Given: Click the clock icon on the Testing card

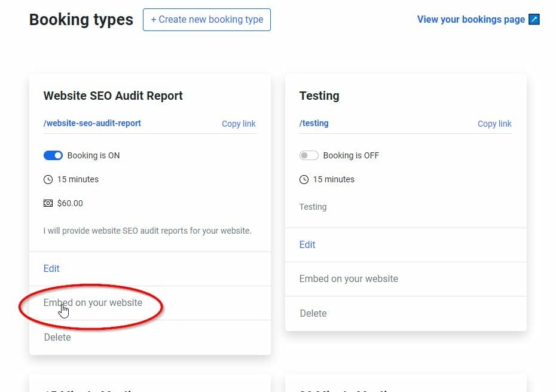Looking at the screenshot, I should pos(305,179).
